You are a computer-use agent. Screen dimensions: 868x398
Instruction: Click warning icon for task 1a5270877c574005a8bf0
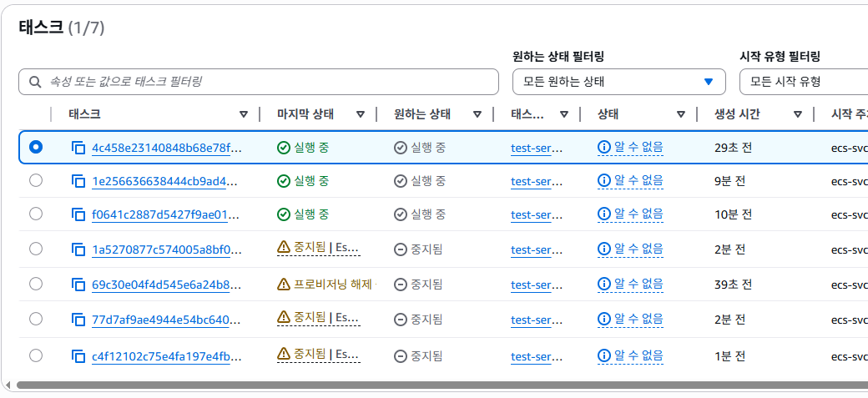(284, 247)
